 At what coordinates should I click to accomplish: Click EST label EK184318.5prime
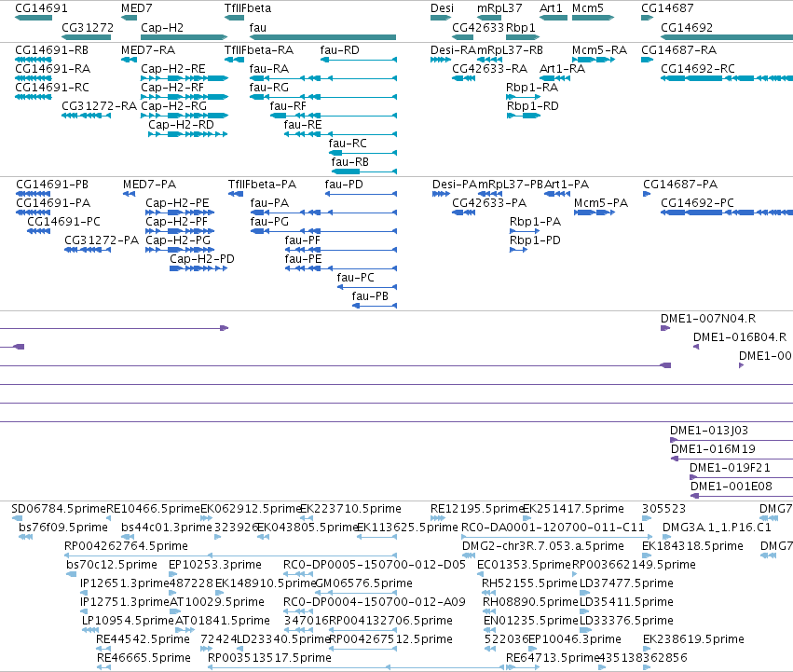coord(692,546)
